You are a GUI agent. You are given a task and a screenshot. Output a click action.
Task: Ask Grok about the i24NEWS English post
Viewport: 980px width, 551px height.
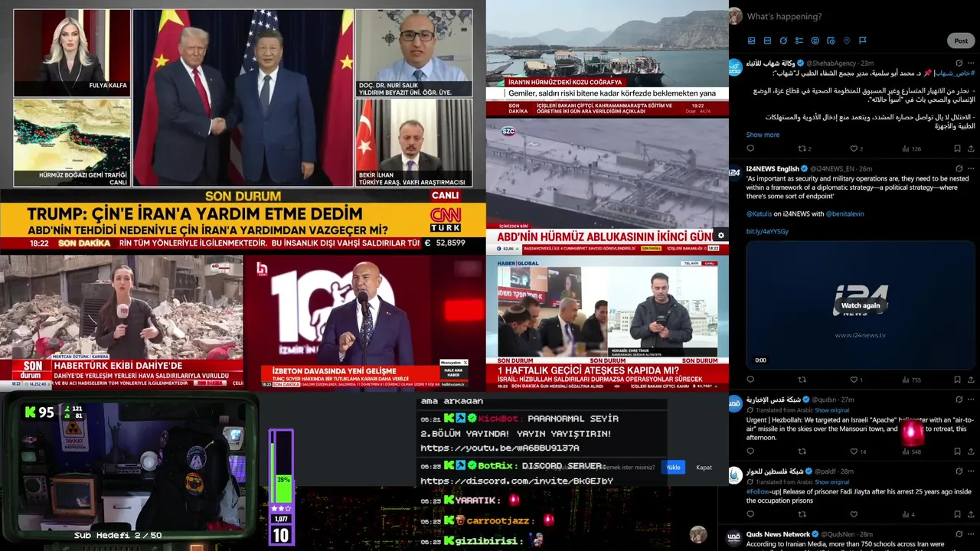(x=959, y=168)
